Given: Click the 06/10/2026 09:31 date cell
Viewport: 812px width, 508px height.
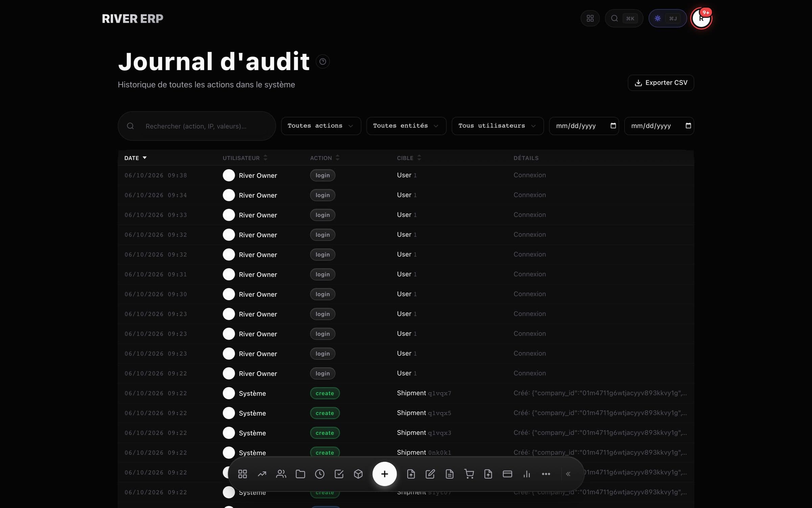Looking at the screenshot, I should coord(156,274).
